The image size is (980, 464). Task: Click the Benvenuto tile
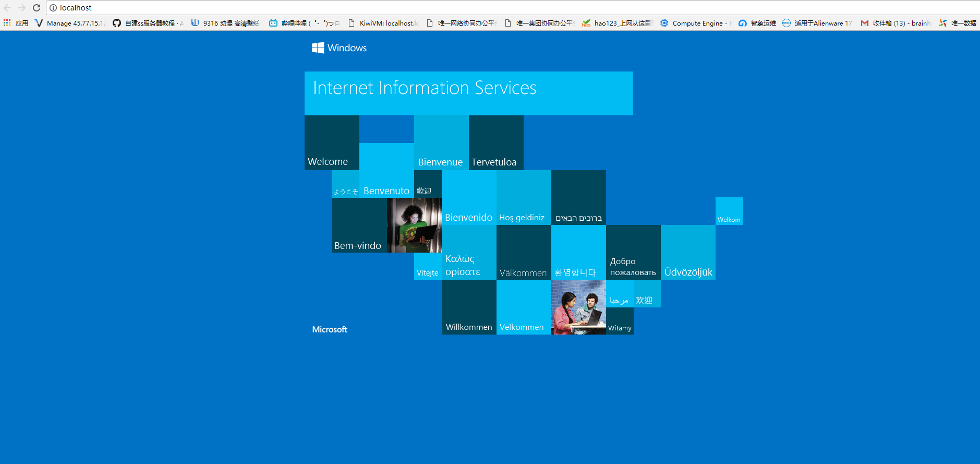tap(386, 170)
